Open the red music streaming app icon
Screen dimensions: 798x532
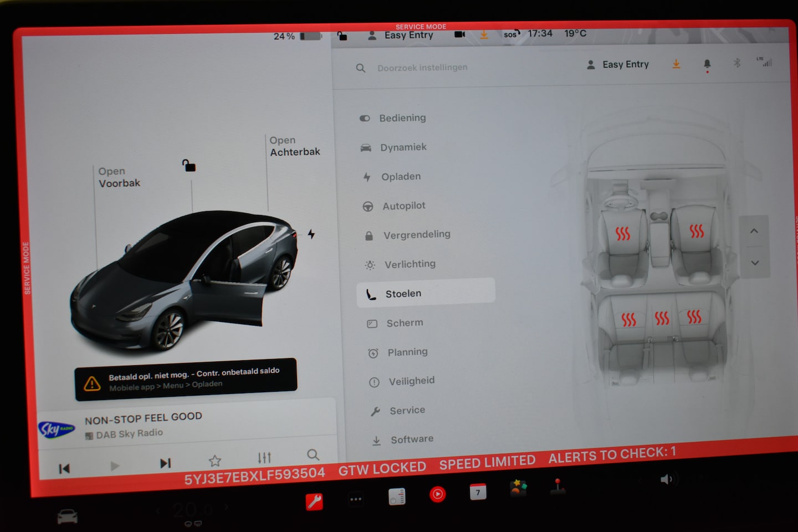click(437, 494)
